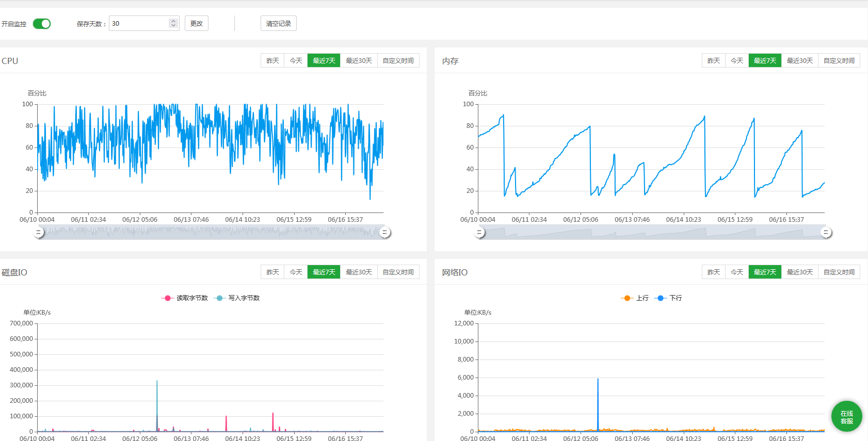The width and height of the screenshot is (868, 441).
Task: Click the 内存 data zoom range bar
Action: point(652,232)
